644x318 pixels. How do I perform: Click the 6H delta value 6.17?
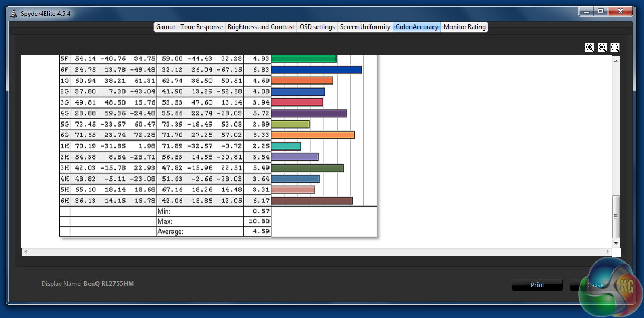tap(261, 201)
